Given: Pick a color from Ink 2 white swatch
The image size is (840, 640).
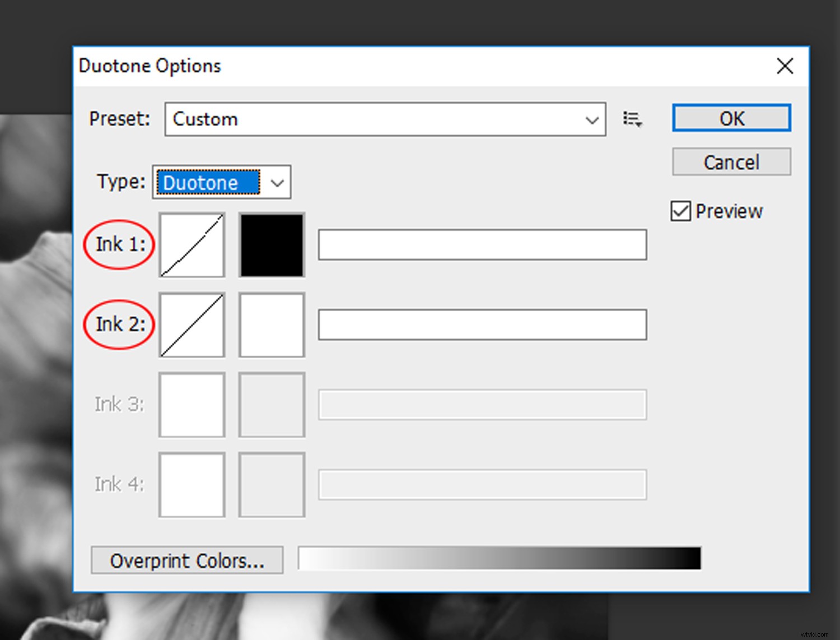Looking at the screenshot, I should tap(271, 324).
